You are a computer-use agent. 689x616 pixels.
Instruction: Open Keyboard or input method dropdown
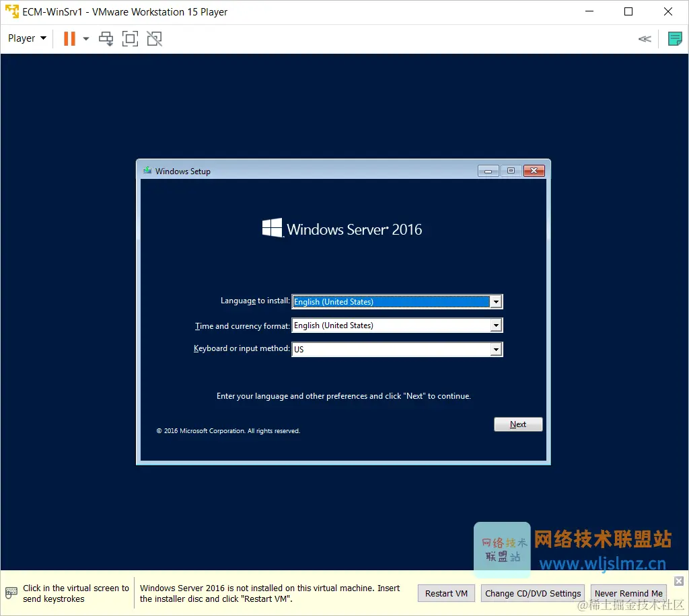[x=496, y=349]
